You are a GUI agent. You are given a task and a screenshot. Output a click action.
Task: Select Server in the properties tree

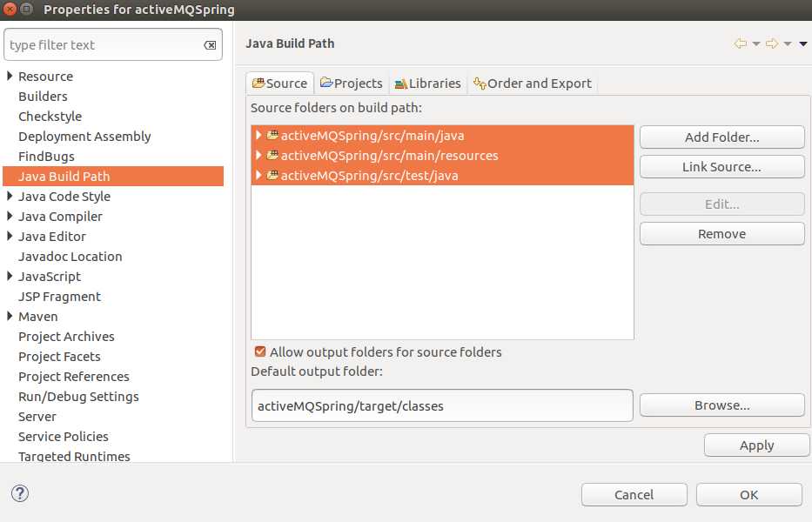[x=37, y=417]
